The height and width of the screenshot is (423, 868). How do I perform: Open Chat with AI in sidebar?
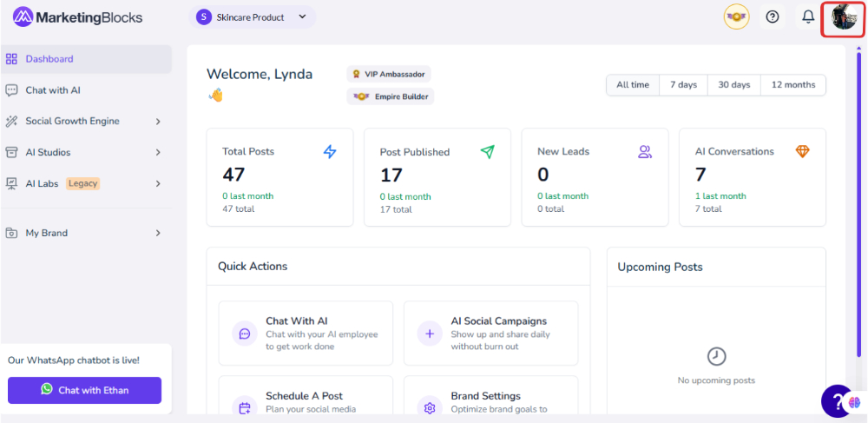53,90
